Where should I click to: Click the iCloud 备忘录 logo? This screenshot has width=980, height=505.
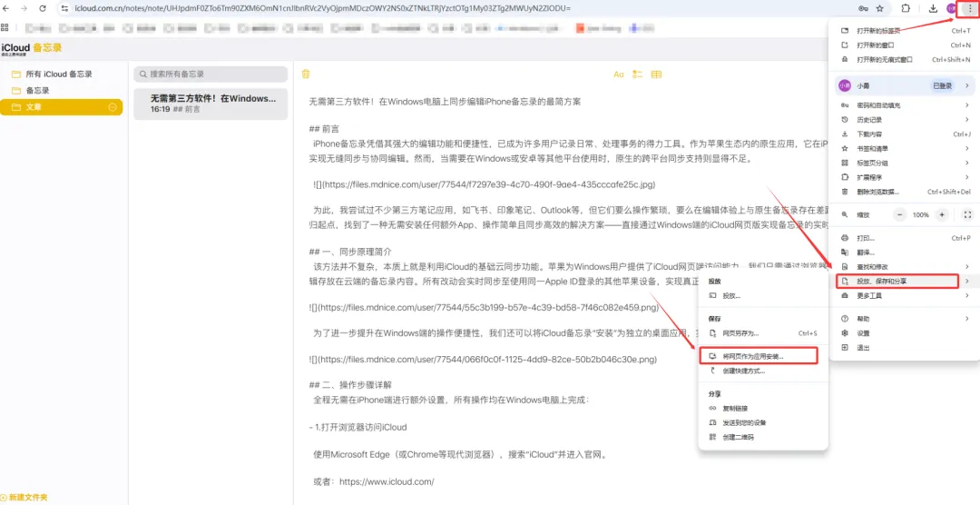[32, 47]
